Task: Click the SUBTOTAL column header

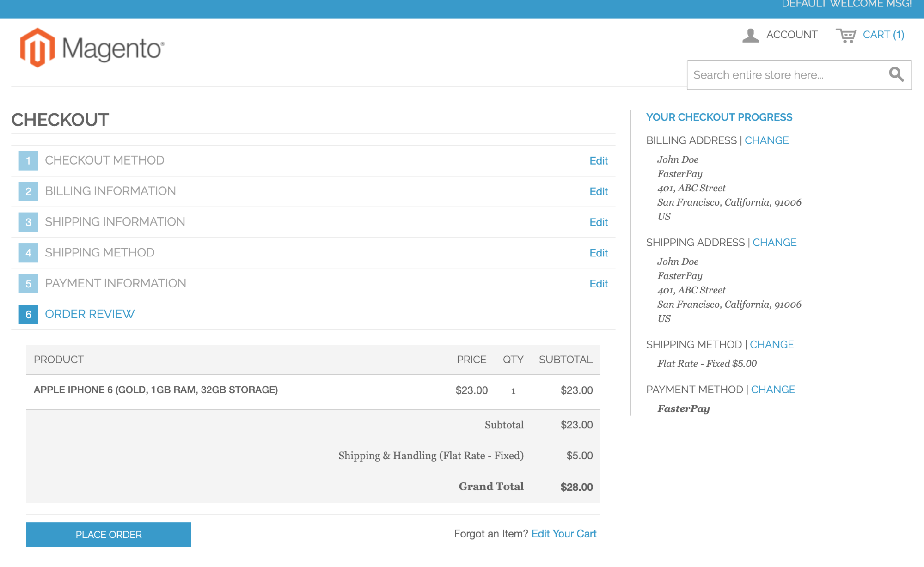Action: (565, 360)
